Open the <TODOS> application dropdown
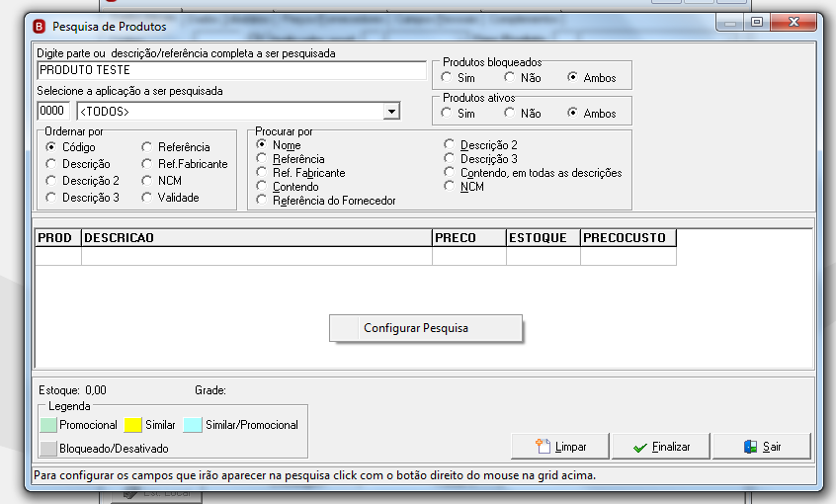The height and width of the screenshot is (504, 836). pos(391,112)
